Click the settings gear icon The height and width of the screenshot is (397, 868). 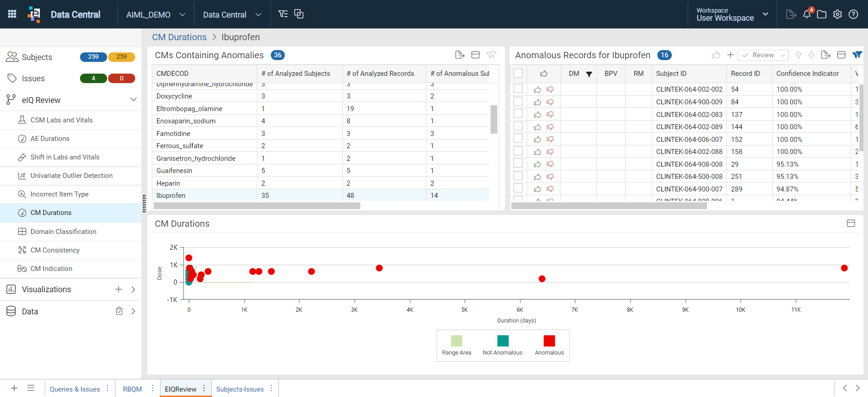coord(838,14)
